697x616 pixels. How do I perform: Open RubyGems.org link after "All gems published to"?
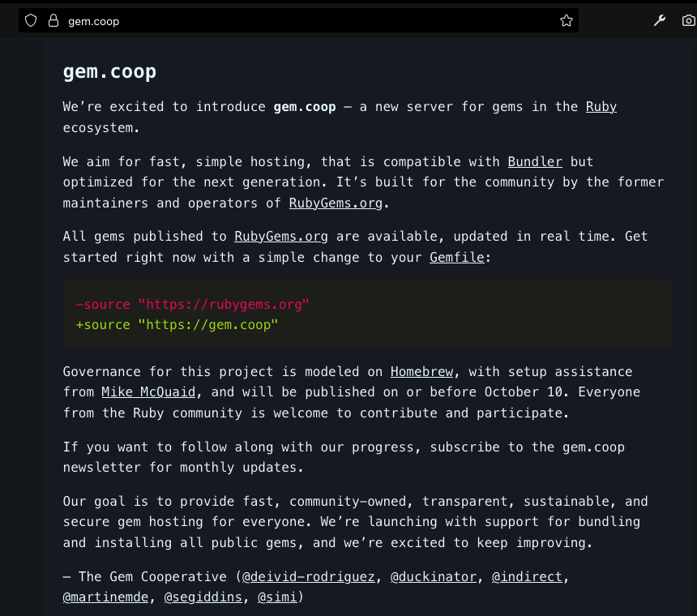click(x=280, y=237)
